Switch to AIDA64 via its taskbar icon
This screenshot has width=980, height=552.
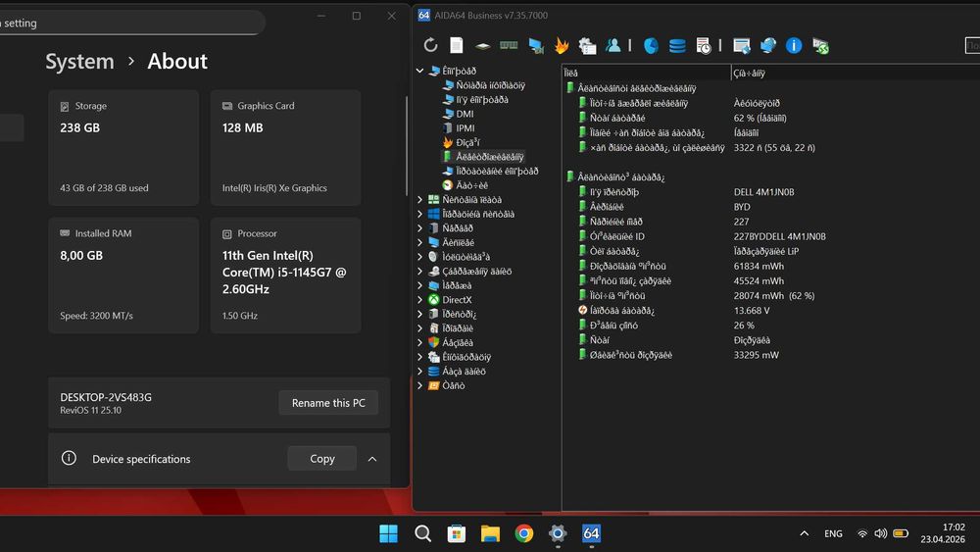point(591,534)
